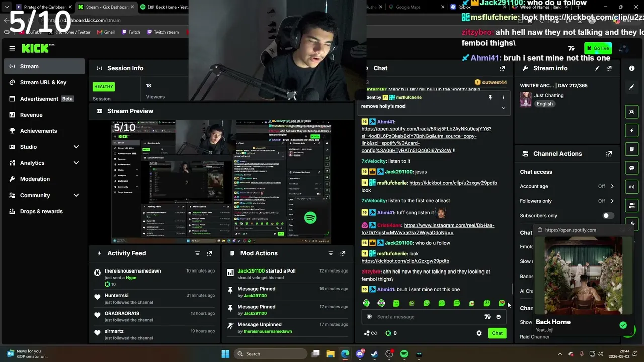644x362 pixels.
Task: Open Stream URL & Key page
Action: click(44, 82)
